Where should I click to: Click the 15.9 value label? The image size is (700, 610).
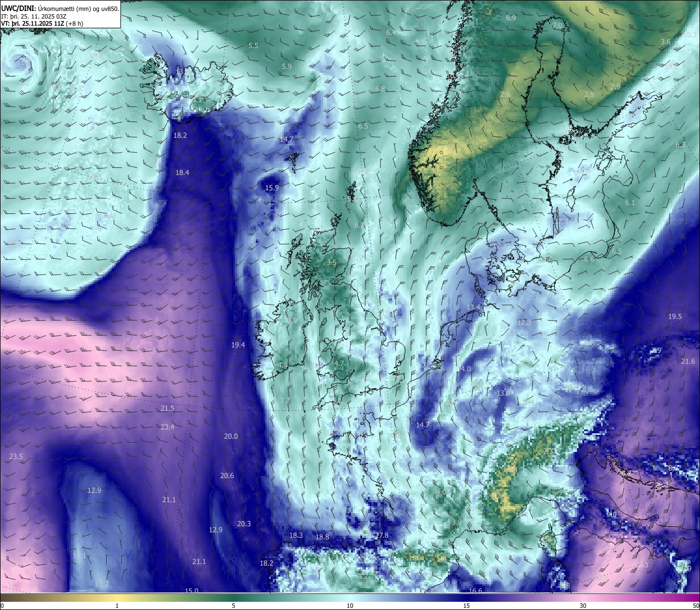272,188
